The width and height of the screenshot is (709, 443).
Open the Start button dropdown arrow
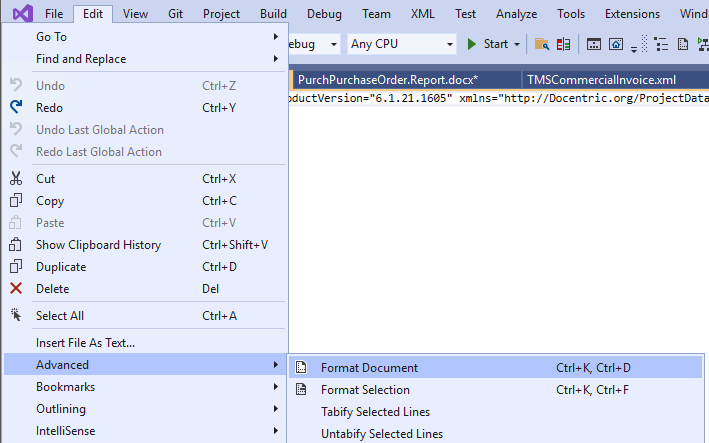point(517,44)
